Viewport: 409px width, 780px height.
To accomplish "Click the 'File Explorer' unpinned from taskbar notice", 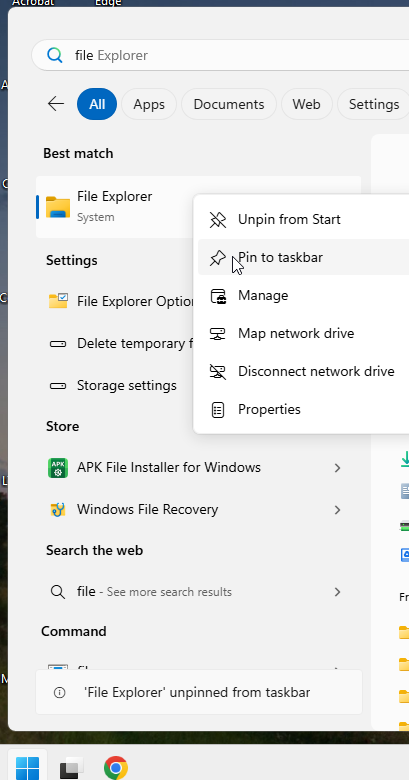I will [199, 692].
